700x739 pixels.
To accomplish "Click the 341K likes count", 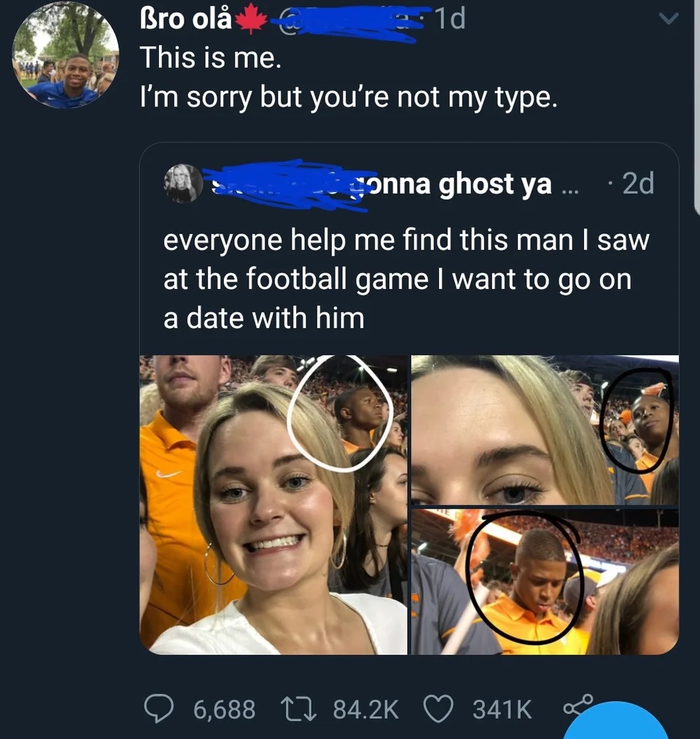I will 502,708.
